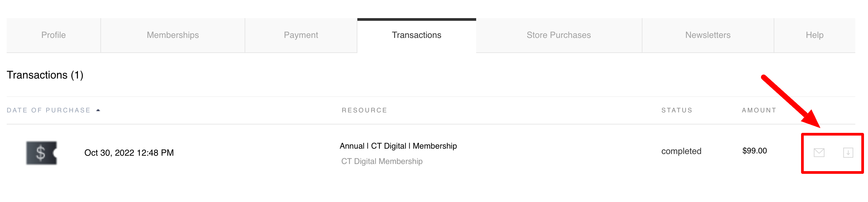Select the Annual | CT Digital | Membership title
The height and width of the screenshot is (202, 868).
[x=398, y=146]
